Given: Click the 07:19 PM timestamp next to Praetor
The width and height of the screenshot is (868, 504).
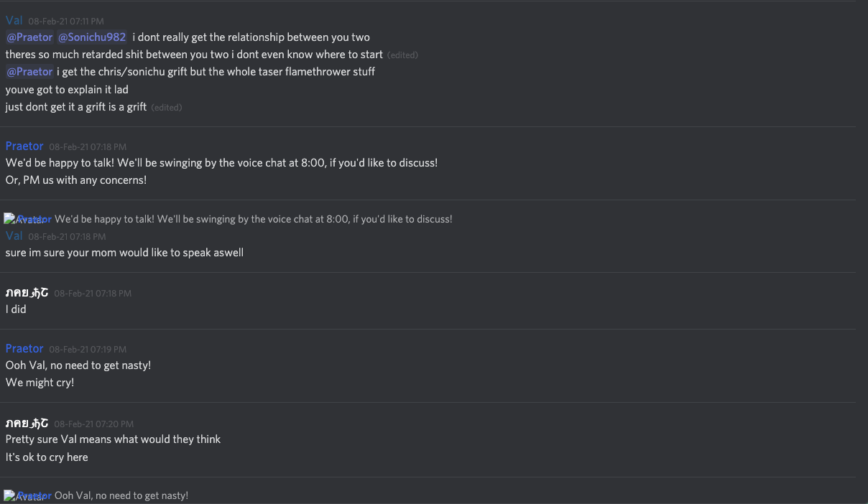Looking at the screenshot, I should [88, 350].
